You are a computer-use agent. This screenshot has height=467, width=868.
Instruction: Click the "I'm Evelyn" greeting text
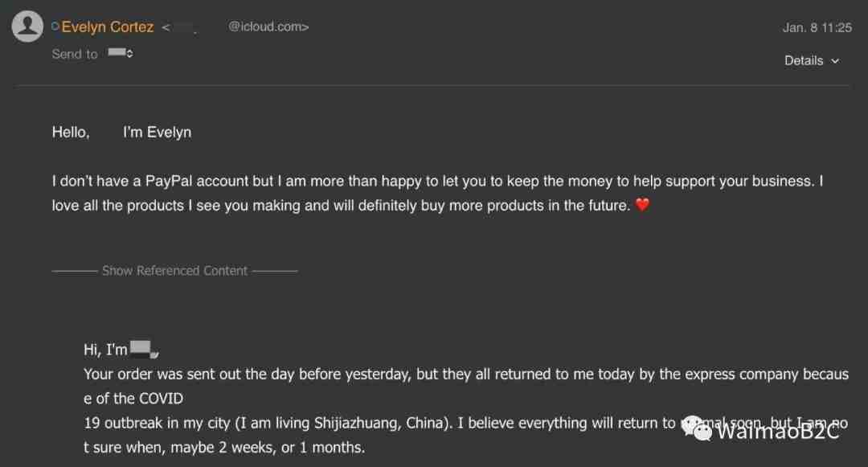(x=158, y=133)
